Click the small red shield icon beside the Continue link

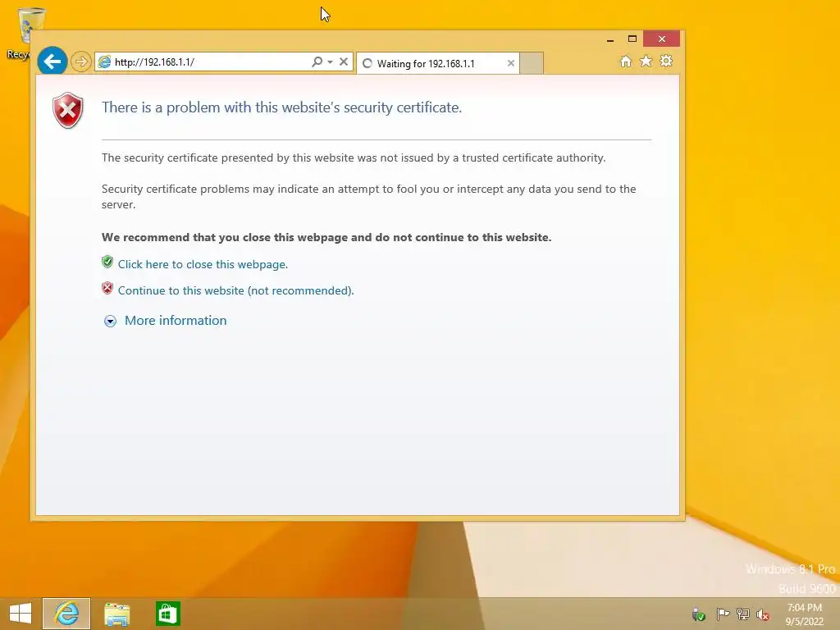coord(107,288)
